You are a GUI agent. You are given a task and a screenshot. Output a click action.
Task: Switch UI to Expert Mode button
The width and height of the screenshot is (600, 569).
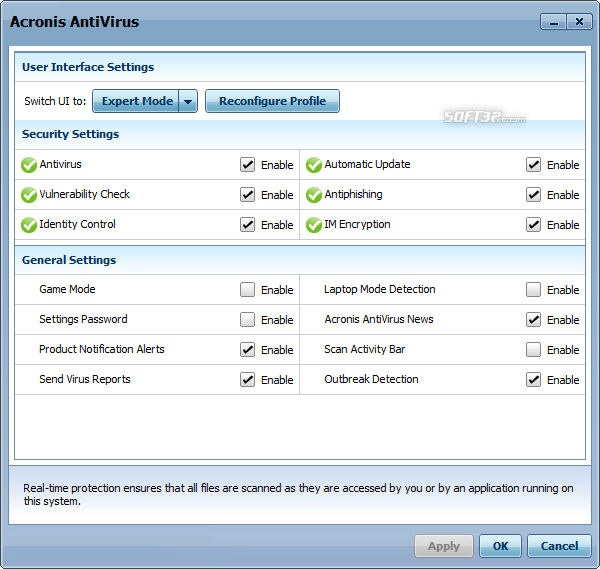point(136,101)
